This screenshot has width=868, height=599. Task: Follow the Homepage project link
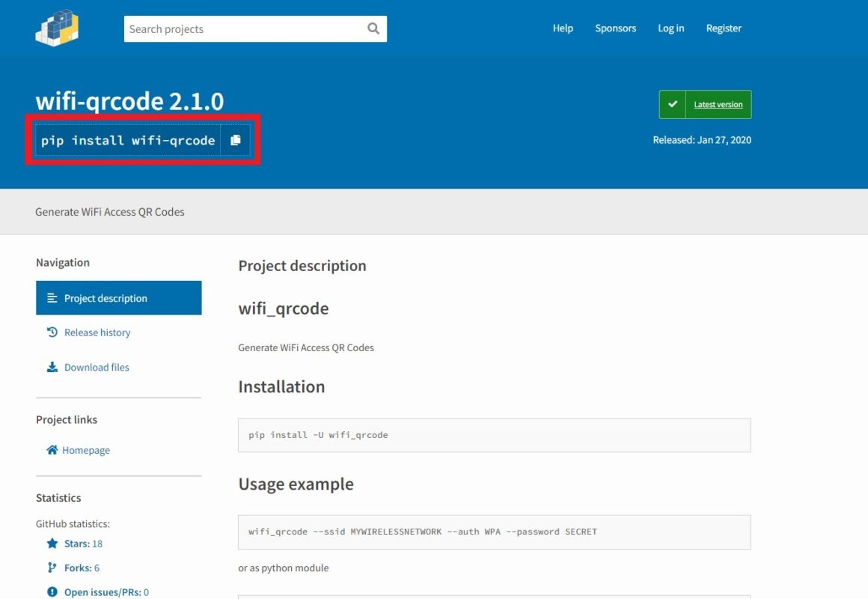click(85, 449)
